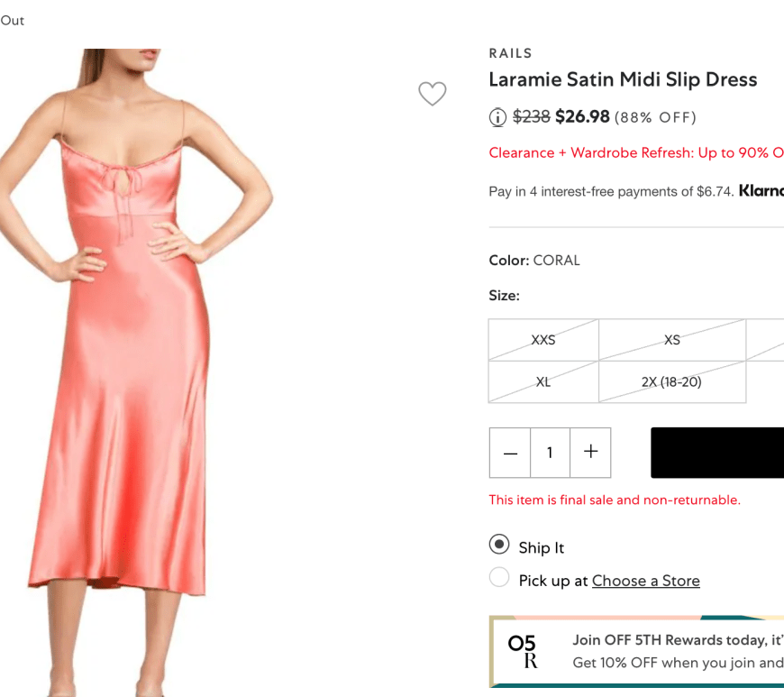This screenshot has height=697, width=784.
Task: Decrease quantity with the minus button
Action: click(x=510, y=453)
